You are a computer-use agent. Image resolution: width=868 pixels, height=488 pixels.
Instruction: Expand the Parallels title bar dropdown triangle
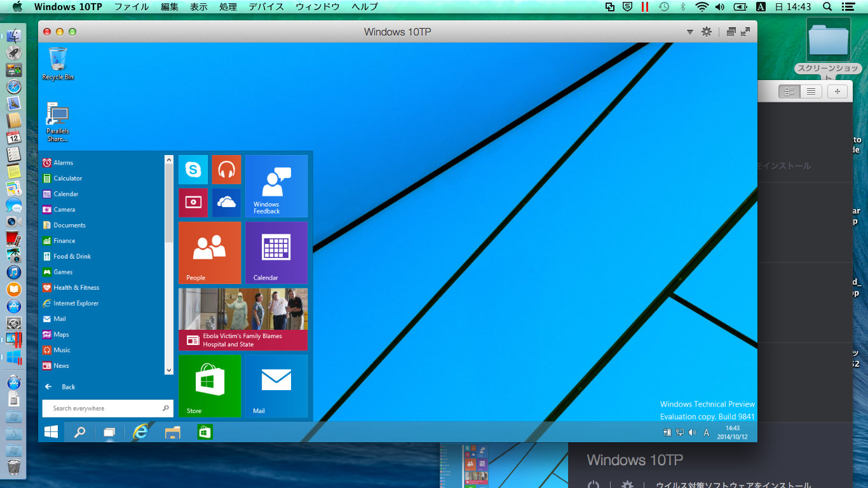tap(690, 32)
